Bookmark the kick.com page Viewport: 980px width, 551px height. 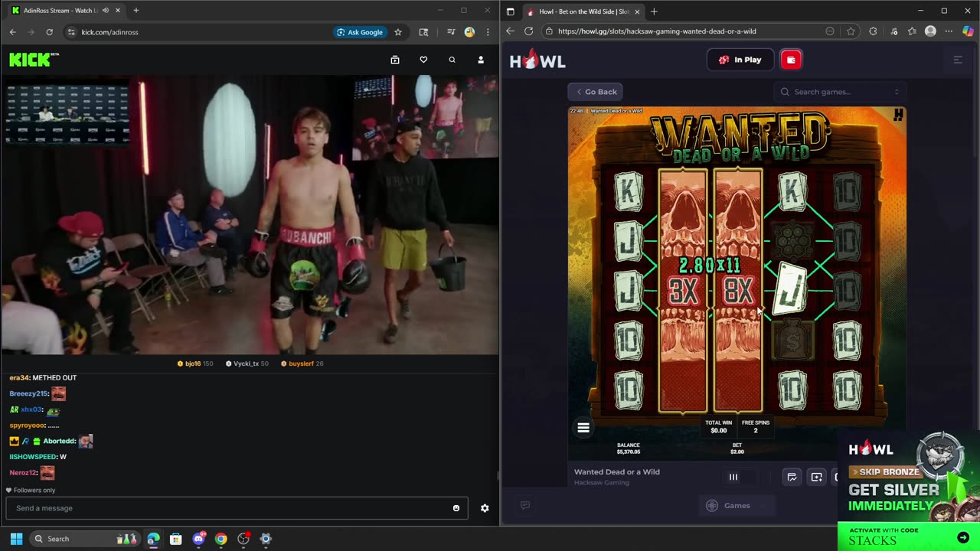[x=398, y=32]
